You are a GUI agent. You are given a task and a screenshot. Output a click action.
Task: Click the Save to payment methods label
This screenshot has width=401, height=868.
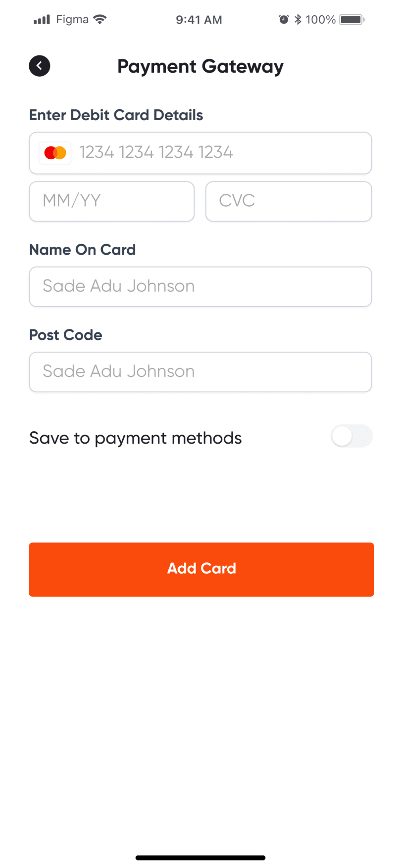(x=136, y=438)
